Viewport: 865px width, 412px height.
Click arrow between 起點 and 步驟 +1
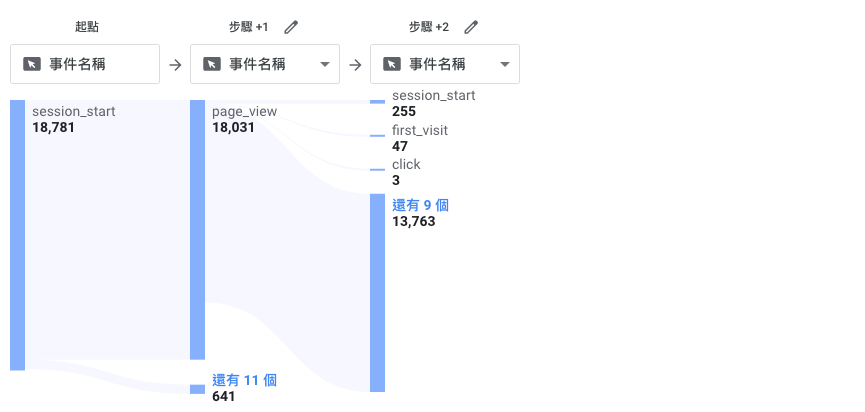(175, 65)
